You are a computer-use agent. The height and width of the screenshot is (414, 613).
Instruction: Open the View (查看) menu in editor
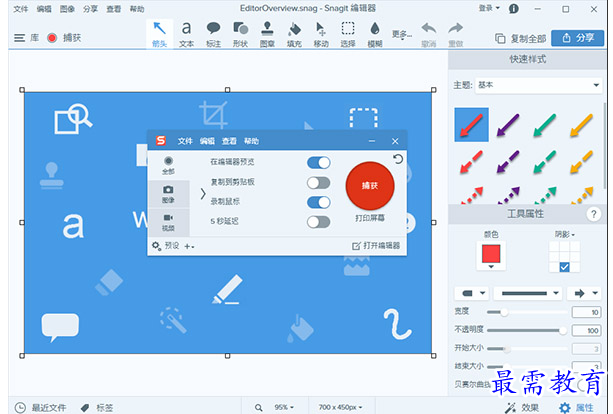tap(114, 9)
